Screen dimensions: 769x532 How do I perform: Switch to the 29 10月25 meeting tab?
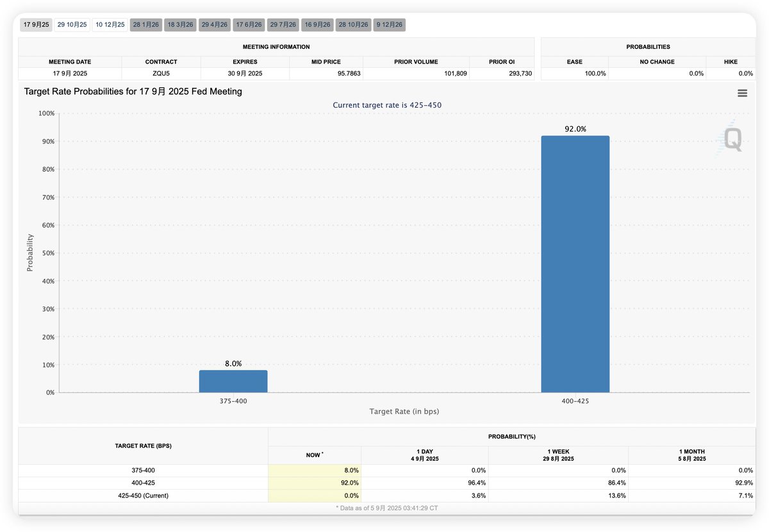72,24
